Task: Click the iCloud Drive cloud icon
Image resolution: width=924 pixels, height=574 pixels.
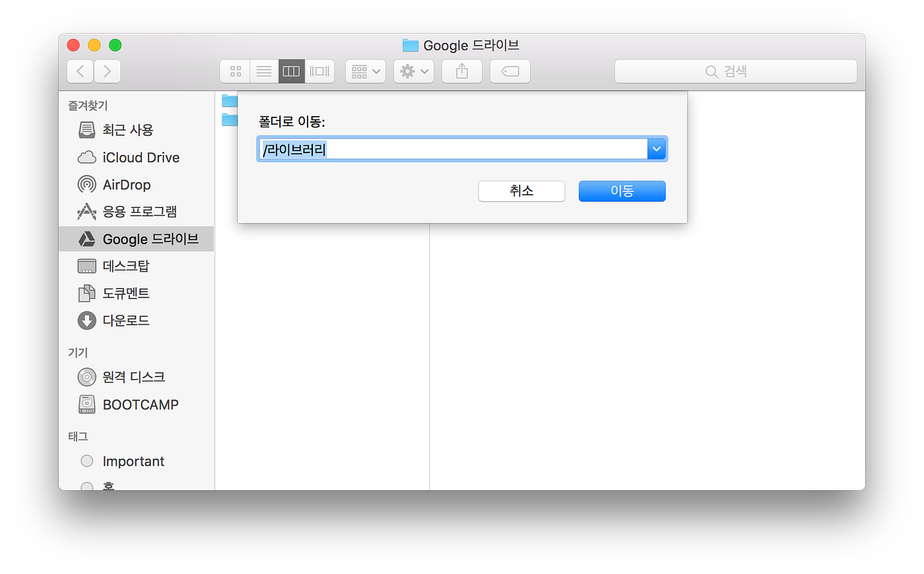Action: (x=86, y=157)
